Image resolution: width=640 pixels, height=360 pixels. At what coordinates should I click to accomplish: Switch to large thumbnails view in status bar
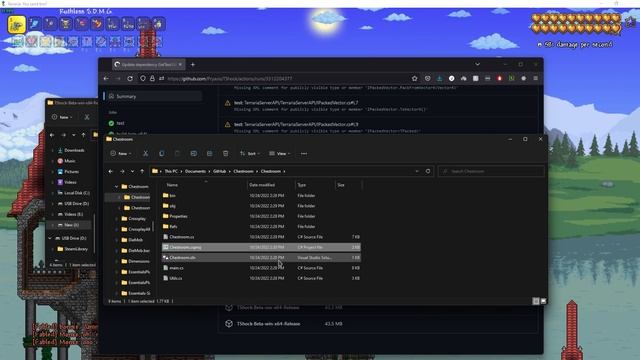coord(543,301)
